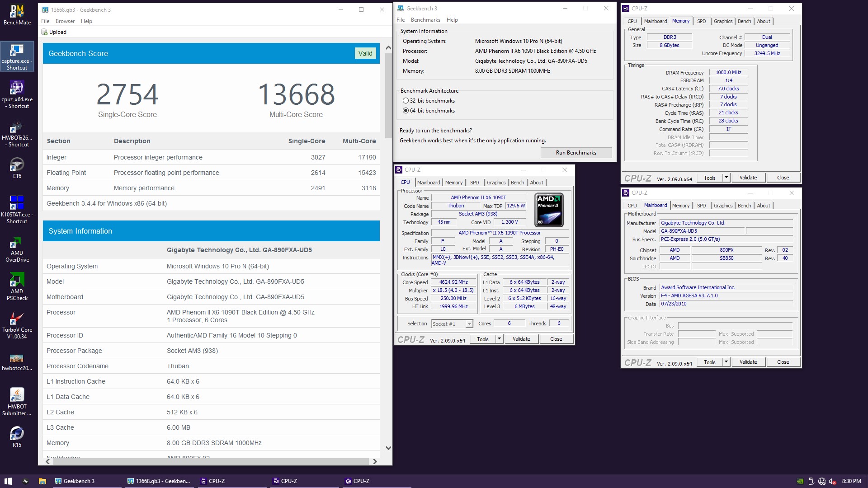
Task: Launch cpuz_x64.exe shortcut icon
Action: coord(17,95)
